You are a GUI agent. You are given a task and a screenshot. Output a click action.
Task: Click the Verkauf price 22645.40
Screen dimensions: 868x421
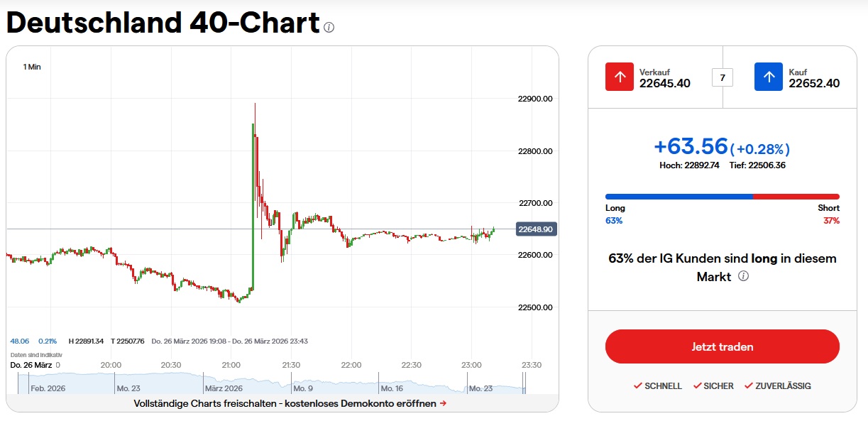[x=664, y=83]
